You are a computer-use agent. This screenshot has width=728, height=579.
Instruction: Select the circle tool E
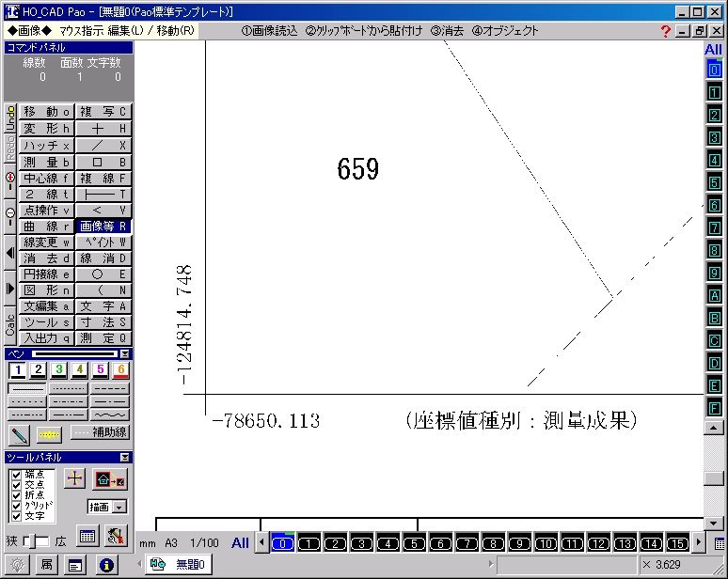click(x=103, y=274)
